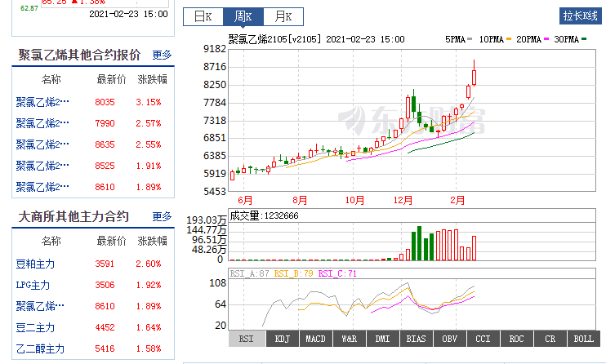Click the 5416 price of 乙二醇主力
This screenshot has height=364, width=606.
point(105,349)
